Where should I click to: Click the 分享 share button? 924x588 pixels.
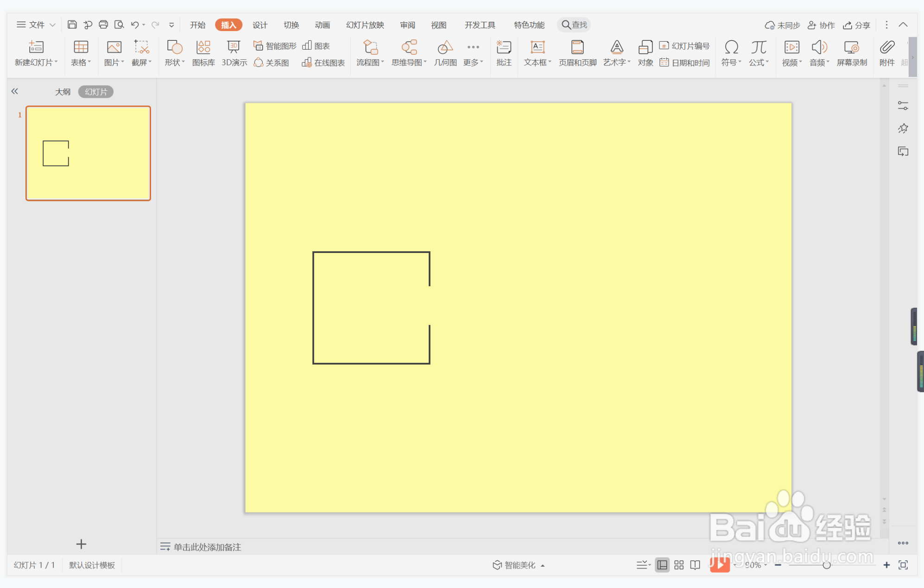coord(856,25)
